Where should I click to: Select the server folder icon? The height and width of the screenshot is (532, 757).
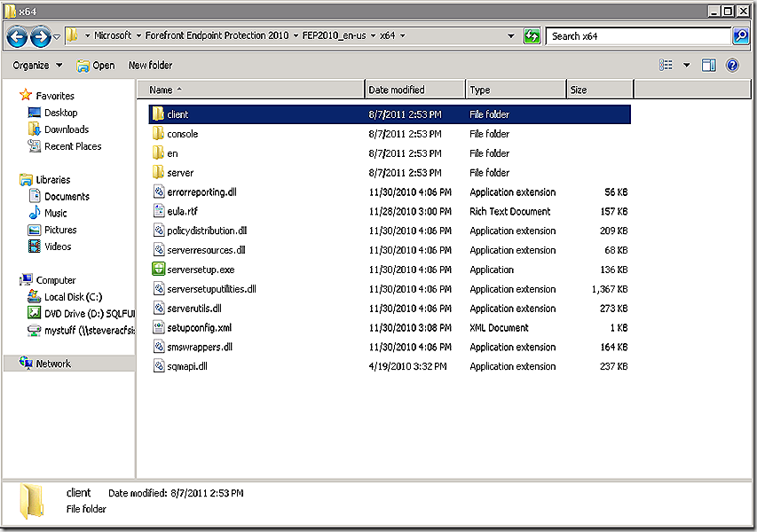[x=158, y=172]
